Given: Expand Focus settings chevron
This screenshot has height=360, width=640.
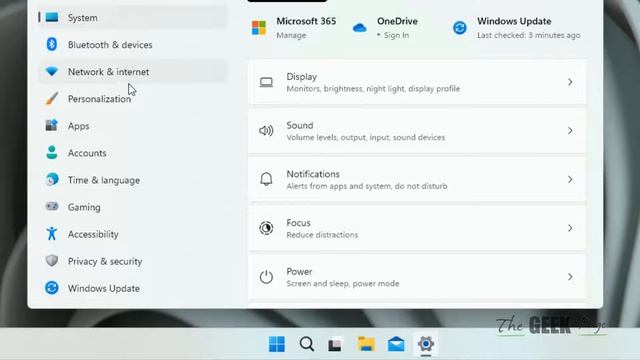Looking at the screenshot, I should click(x=570, y=228).
